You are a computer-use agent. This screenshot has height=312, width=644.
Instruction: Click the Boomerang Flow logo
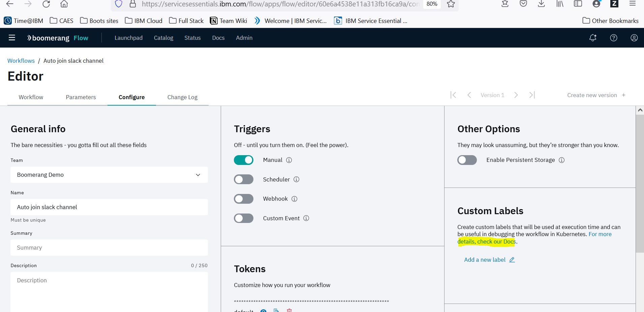point(58,38)
